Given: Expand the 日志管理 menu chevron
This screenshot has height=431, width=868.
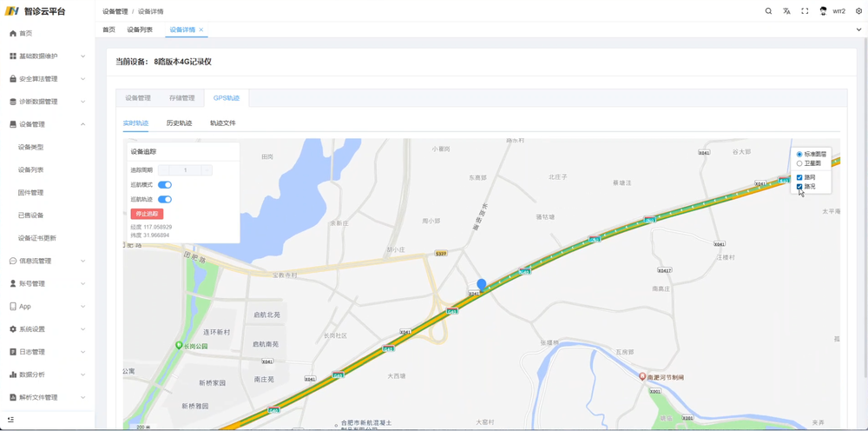Looking at the screenshot, I should [83, 351].
